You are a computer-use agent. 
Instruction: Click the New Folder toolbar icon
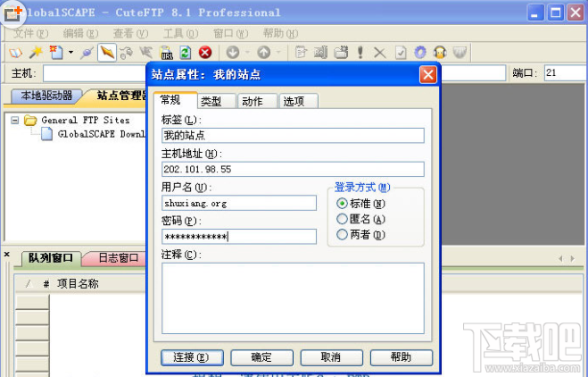341,53
